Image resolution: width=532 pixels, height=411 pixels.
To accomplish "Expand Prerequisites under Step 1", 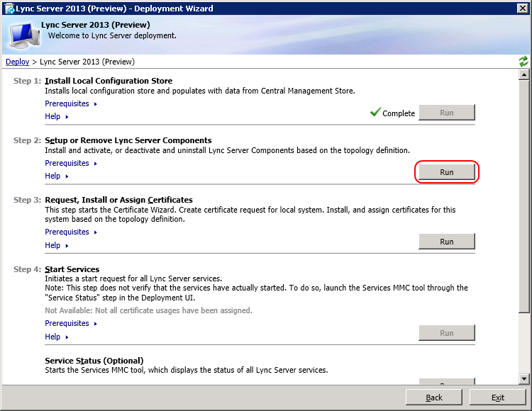I will (x=71, y=103).
